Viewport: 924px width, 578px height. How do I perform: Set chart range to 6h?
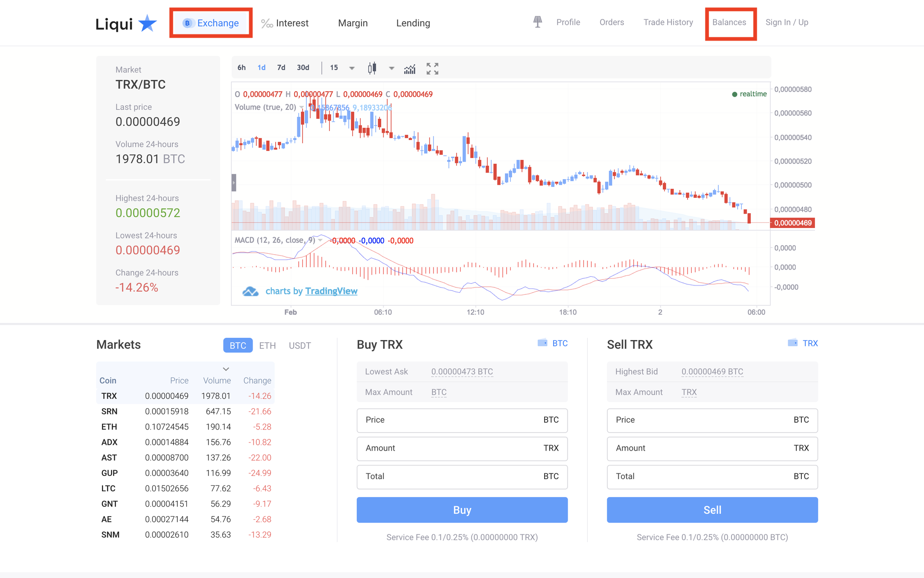pyautogui.click(x=241, y=68)
